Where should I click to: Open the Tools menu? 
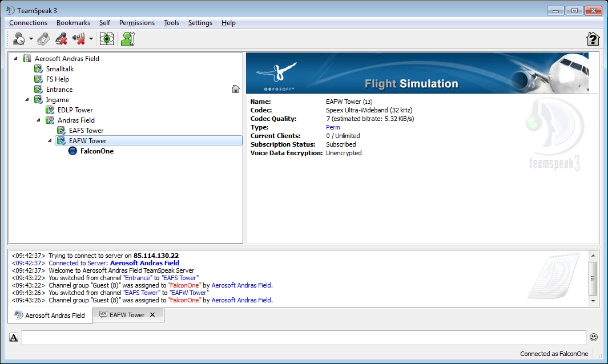171,23
